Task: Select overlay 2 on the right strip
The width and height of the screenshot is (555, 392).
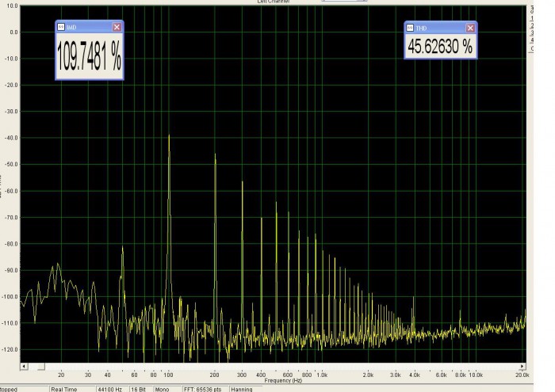Action: tap(532, 25)
